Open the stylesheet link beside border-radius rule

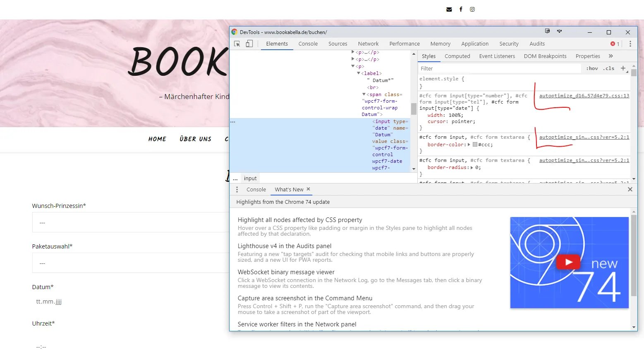[x=584, y=160]
